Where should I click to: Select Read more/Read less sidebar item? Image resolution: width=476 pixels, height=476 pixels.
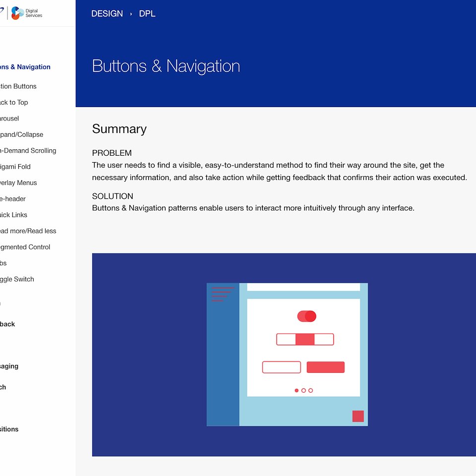click(x=28, y=231)
